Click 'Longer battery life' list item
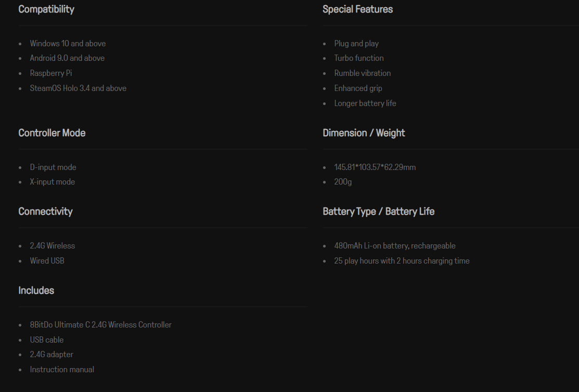The width and height of the screenshot is (579, 392). pos(365,103)
